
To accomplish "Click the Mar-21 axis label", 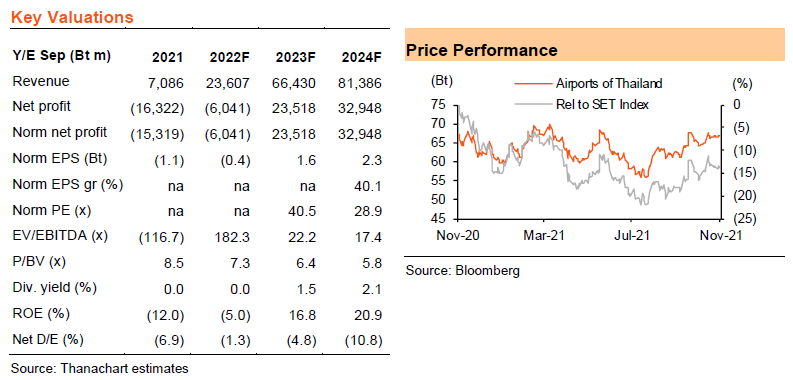I will click(x=544, y=235).
